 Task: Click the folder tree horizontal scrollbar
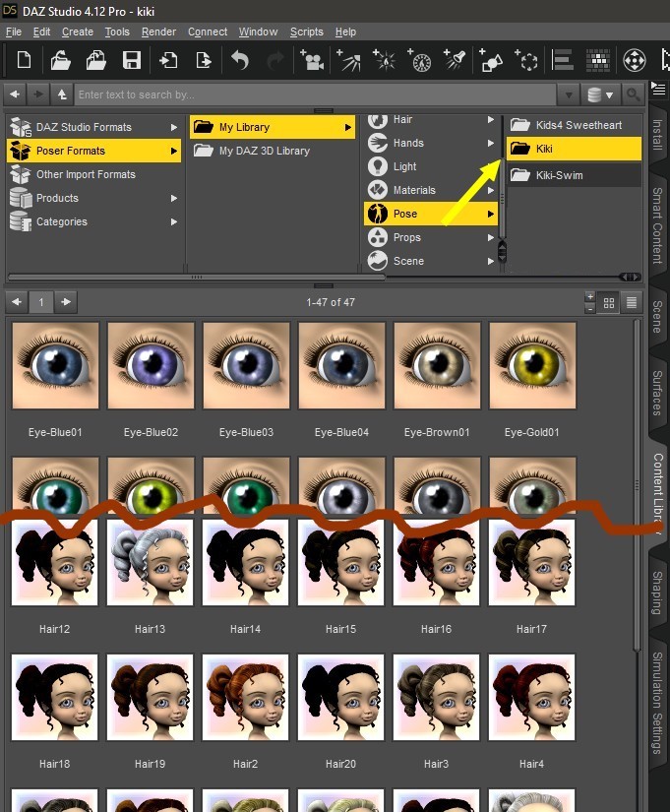click(x=197, y=277)
